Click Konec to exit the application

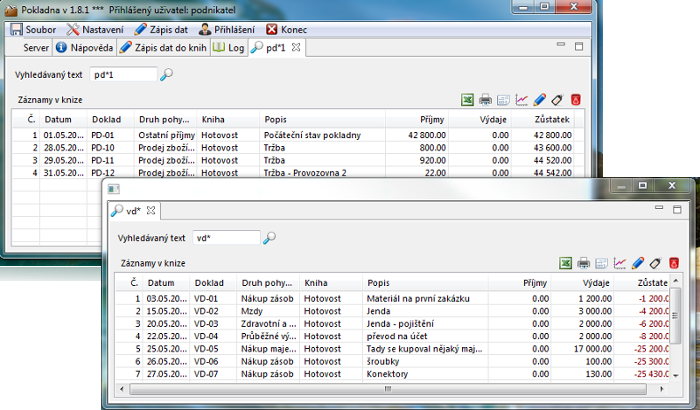pos(286,29)
